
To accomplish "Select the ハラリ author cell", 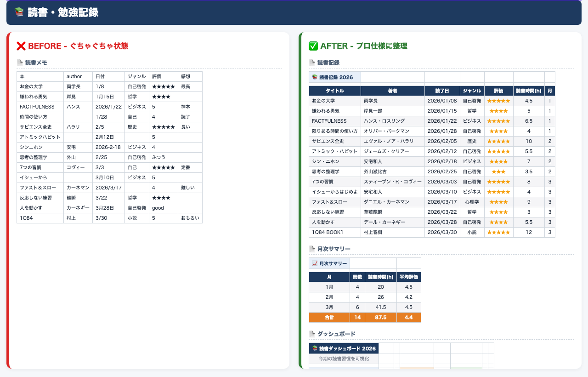I will pyautogui.click(x=78, y=127).
